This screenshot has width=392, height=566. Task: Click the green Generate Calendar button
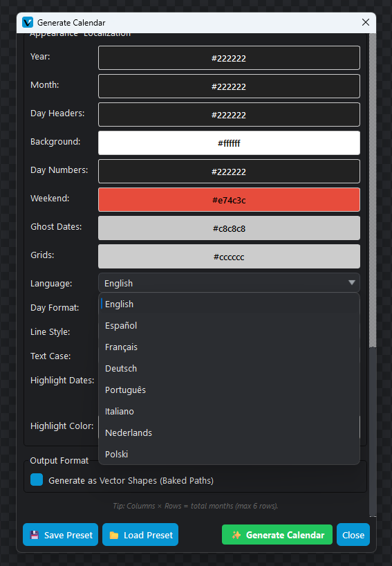pyautogui.click(x=277, y=535)
